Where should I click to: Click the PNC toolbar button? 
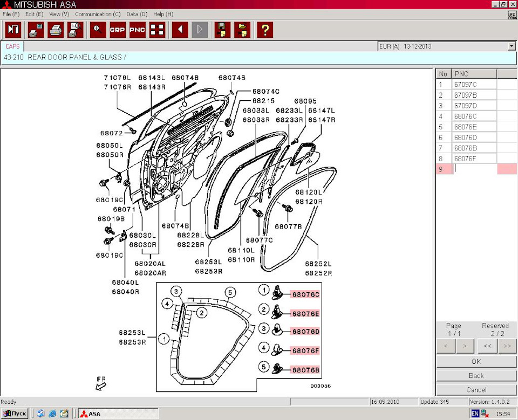point(137,30)
